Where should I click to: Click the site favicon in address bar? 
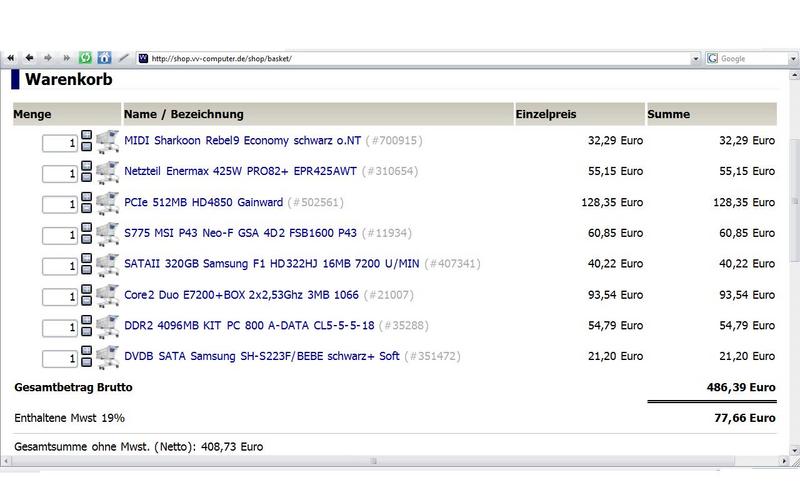tap(143, 58)
